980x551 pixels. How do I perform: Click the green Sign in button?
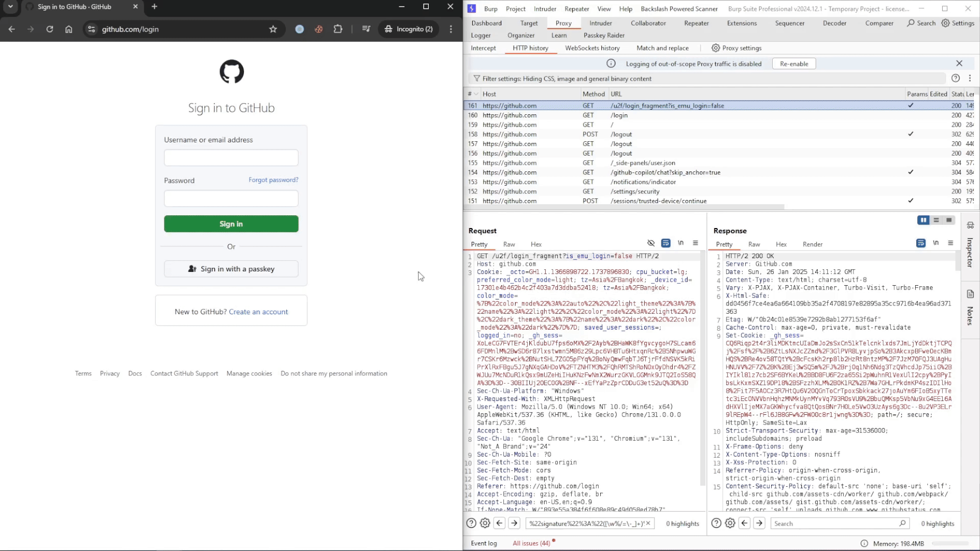[231, 223]
